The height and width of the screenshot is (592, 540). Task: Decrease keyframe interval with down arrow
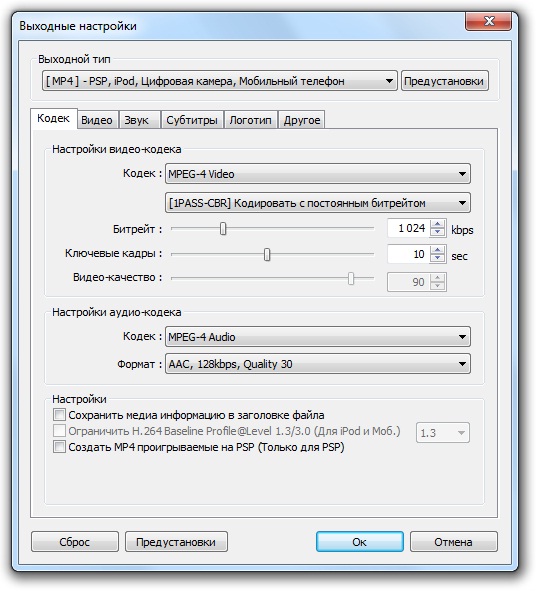[437, 258]
